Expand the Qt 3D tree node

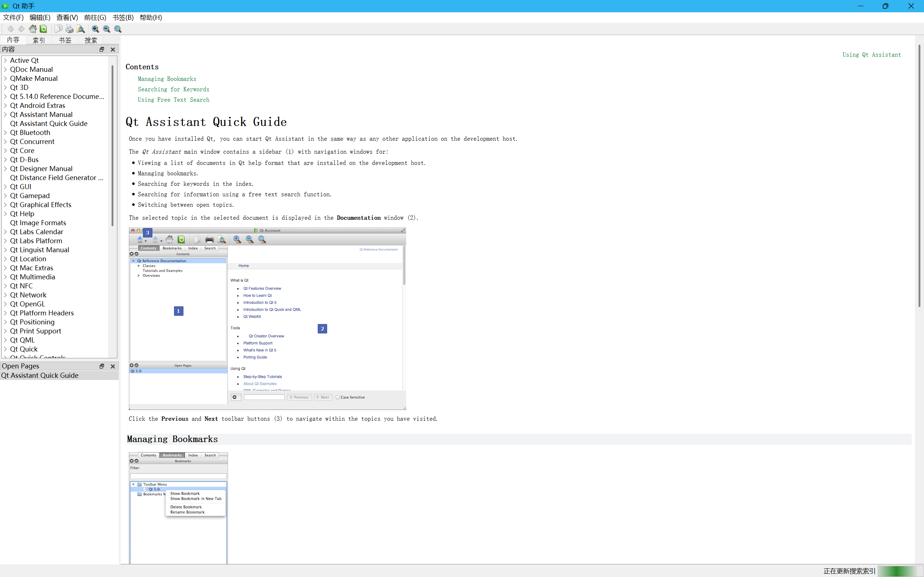[5, 87]
